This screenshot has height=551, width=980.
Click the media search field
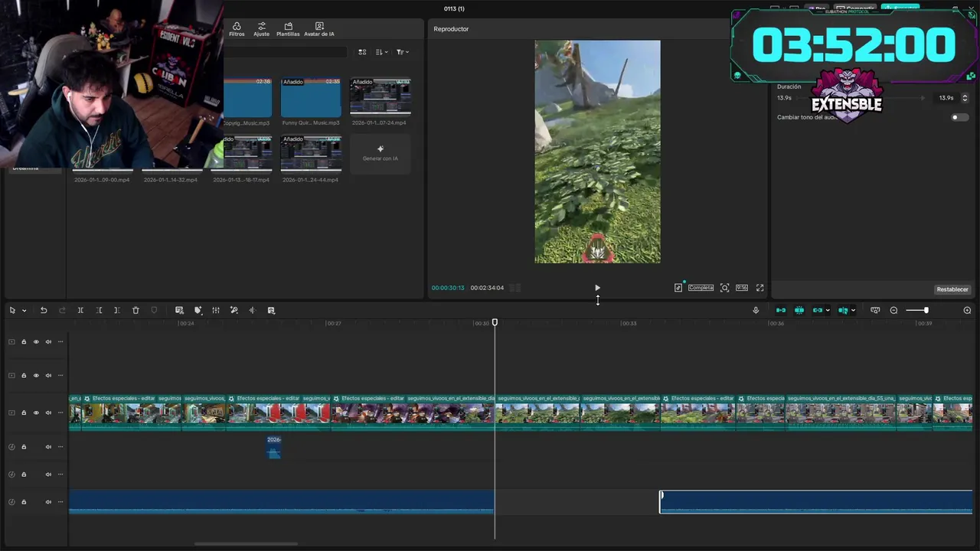click(x=285, y=52)
